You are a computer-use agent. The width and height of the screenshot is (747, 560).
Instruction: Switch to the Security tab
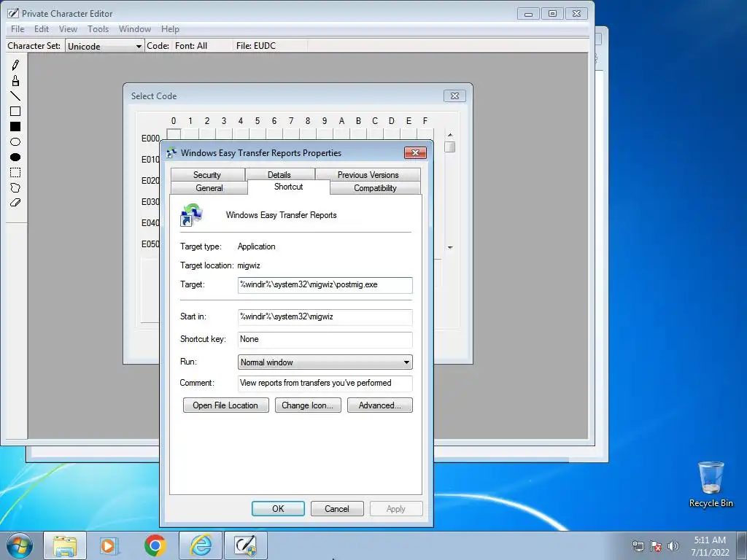coord(207,175)
